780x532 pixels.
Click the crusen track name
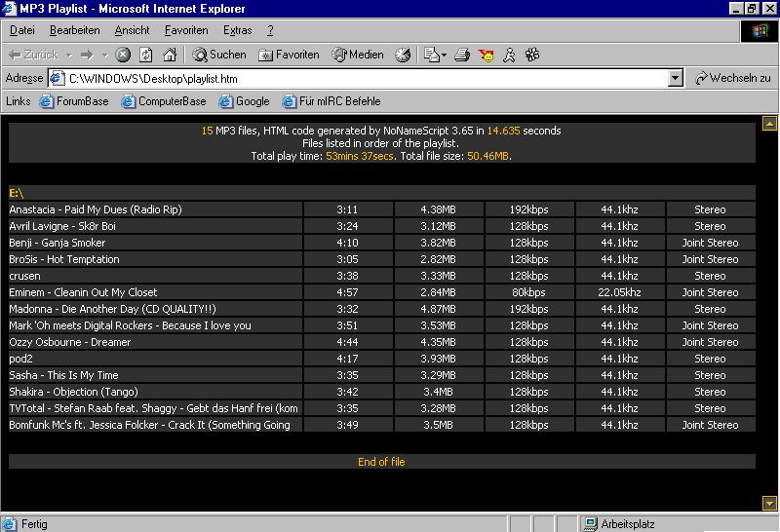tap(25, 276)
